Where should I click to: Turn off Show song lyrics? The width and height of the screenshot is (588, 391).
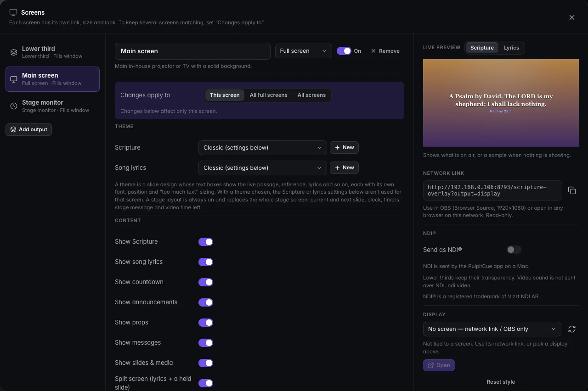[206, 262]
